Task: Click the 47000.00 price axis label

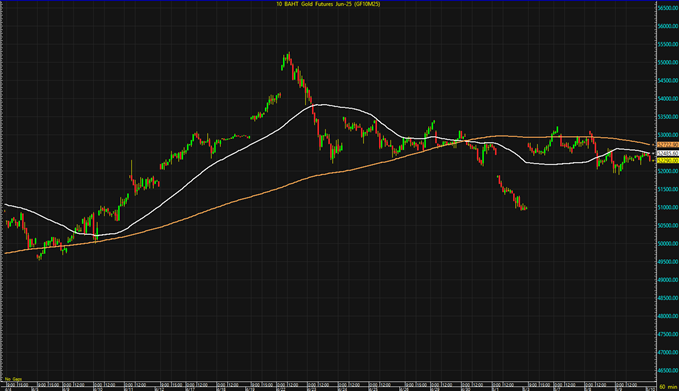Action: pyautogui.click(x=668, y=353)
